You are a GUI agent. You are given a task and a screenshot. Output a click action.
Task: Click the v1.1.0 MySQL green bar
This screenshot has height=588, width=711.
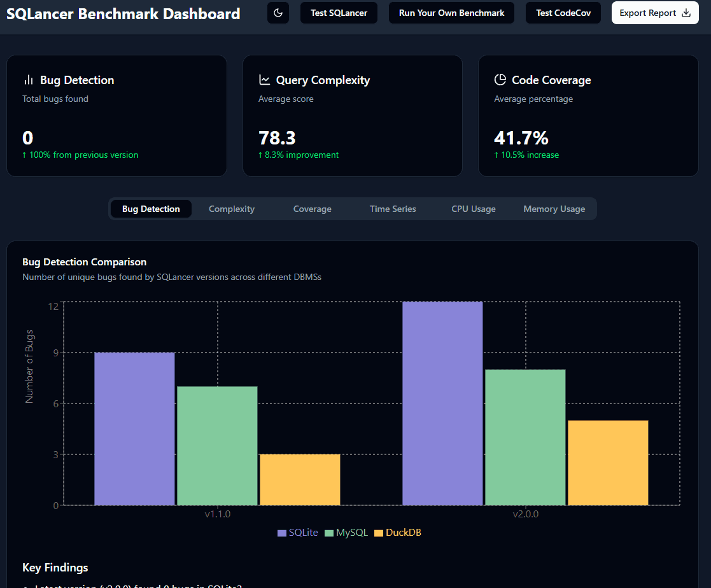tap(217, 445)
